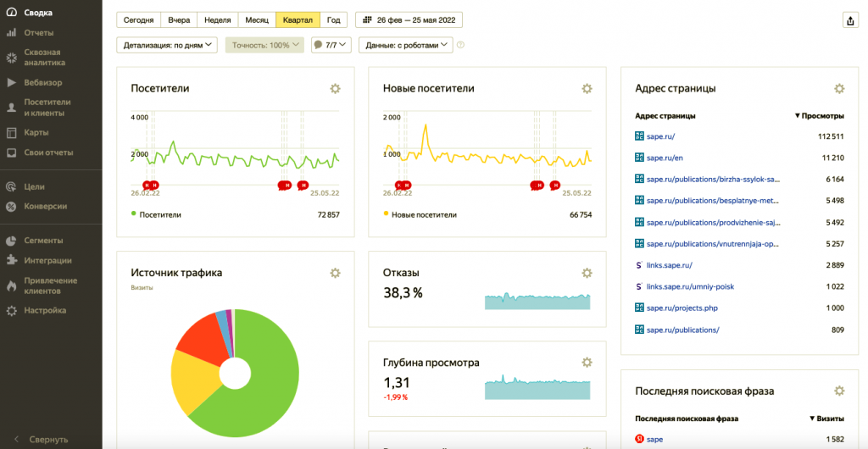The image size is (868, 449).
Task: Click the yellow pie chart segment
Action: tap(194, 379)
